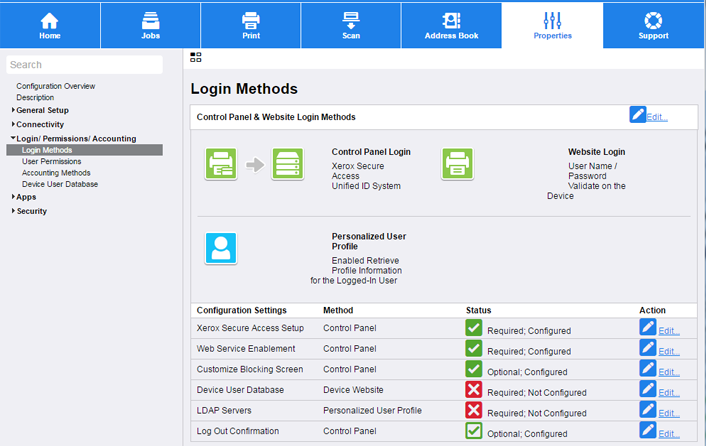Click pencil icon in Control Panel & Website header
This screenshot has width=706, height=446.
click(x=637, y=115)
